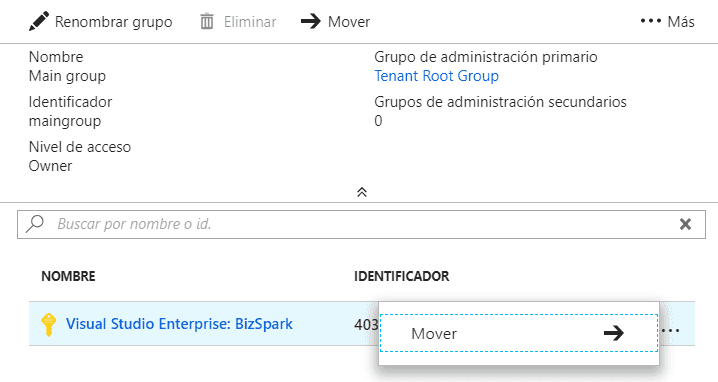Click the trash can Eliminar icon
718x382 pixels.
pos(207,22)
